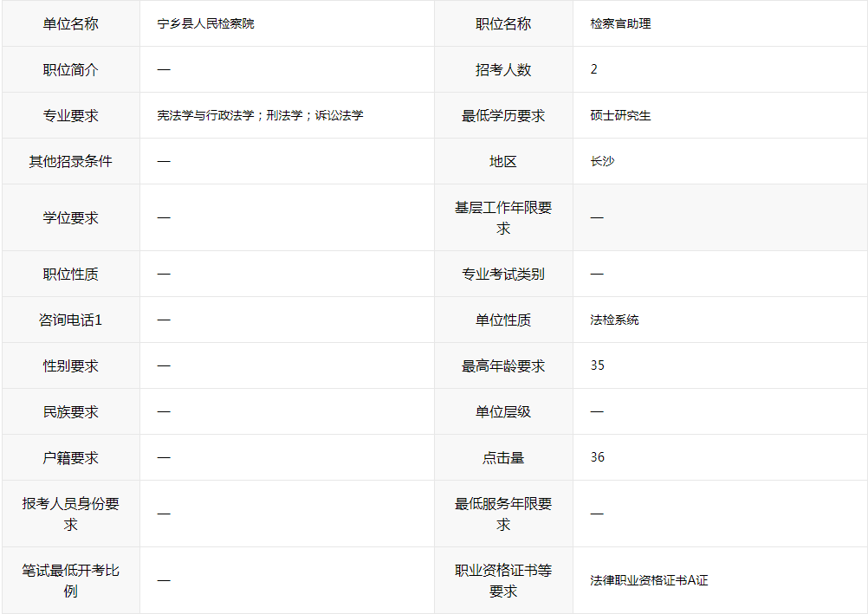Click the 职位简介 label

pos(71,70)
